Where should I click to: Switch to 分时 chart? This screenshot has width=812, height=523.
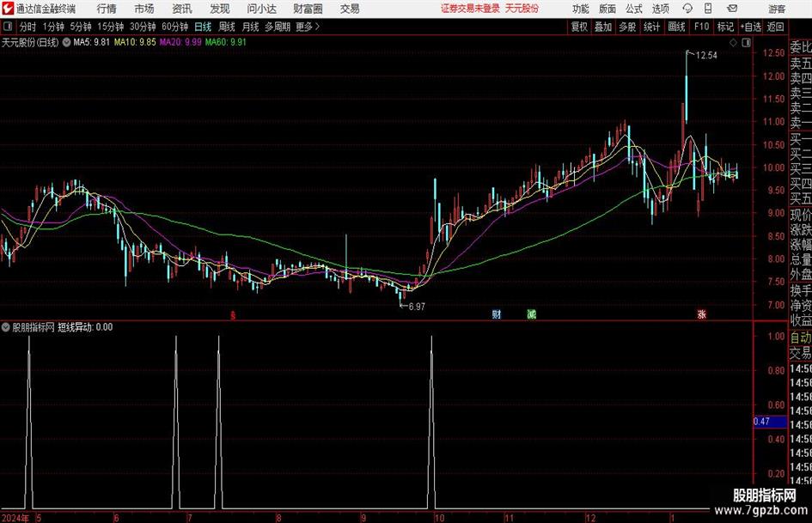[x=27, y=27]
